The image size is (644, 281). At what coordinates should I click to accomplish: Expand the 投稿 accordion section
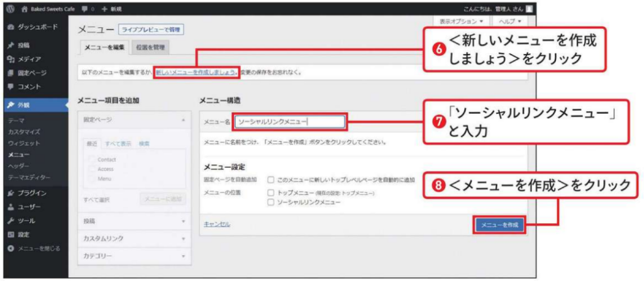coord(133,221)
